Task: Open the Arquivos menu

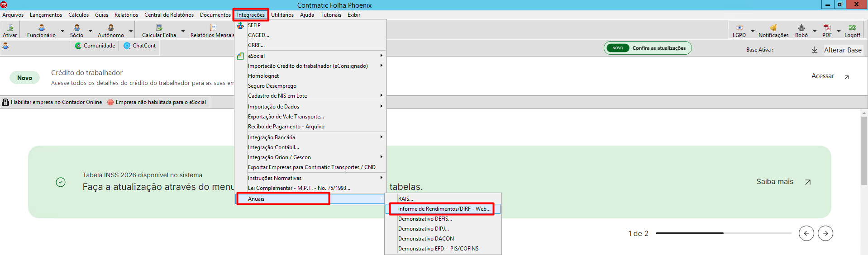Action: tap(13, 15)
